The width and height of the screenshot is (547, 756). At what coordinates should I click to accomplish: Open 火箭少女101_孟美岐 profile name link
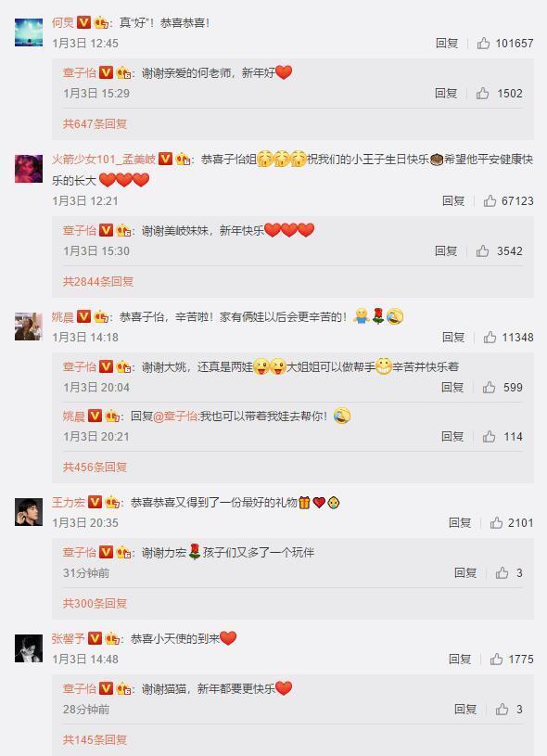coord(104,160)
